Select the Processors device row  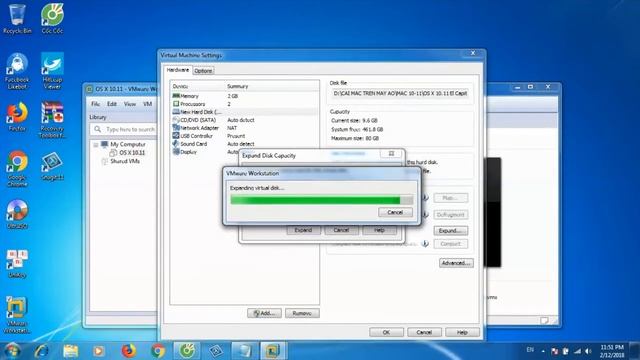click(244, 104)
